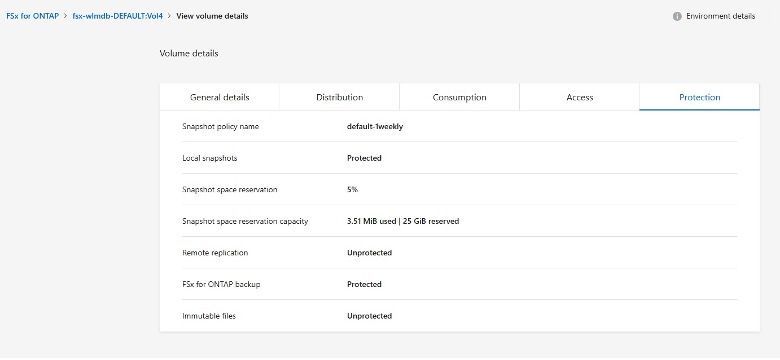The width and height of the screenshot is (780, 360).
Task: Open the Environment details link text
Action: click(x=720, y=16)
